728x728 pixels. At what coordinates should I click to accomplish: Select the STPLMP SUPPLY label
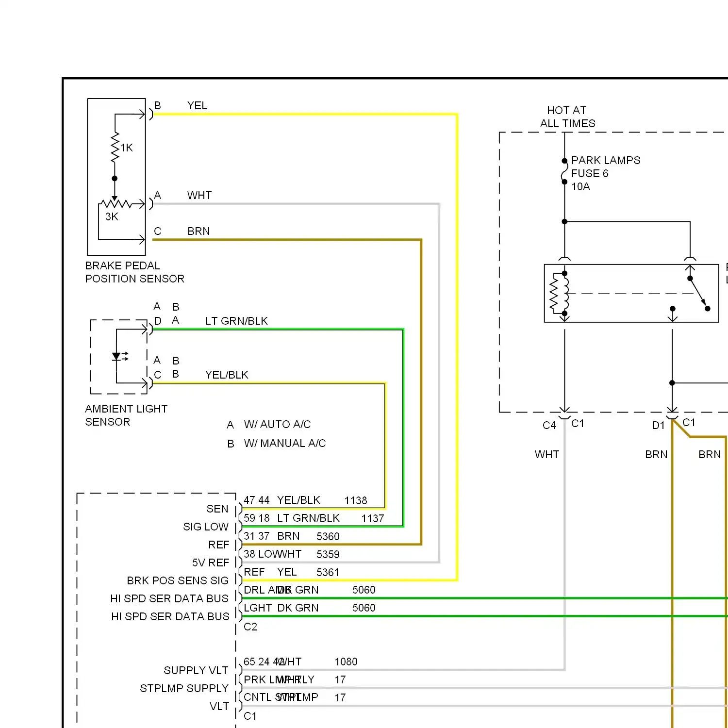pos(184,688)
